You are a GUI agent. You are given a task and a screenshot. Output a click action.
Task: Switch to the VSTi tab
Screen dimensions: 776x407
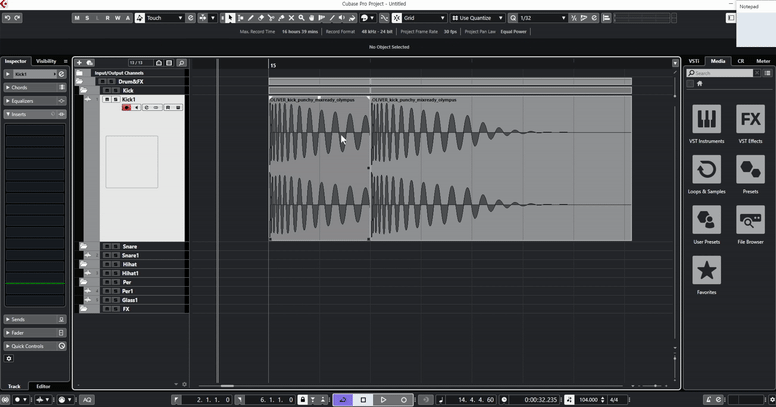click(x=694, y=61)
